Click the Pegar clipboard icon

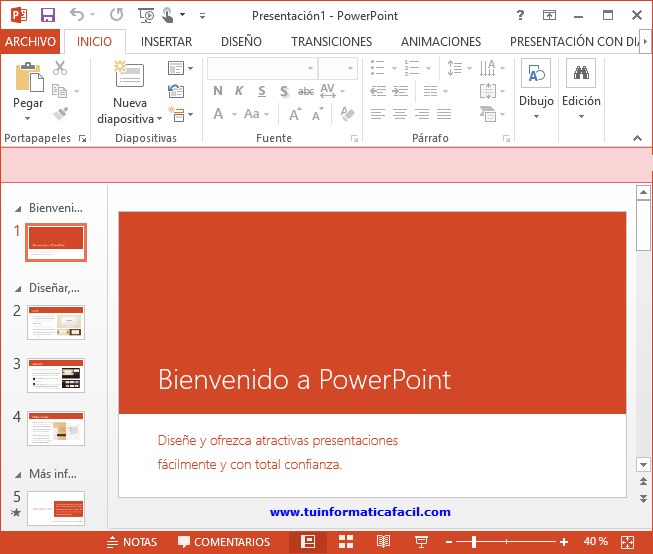pos(28,77)
